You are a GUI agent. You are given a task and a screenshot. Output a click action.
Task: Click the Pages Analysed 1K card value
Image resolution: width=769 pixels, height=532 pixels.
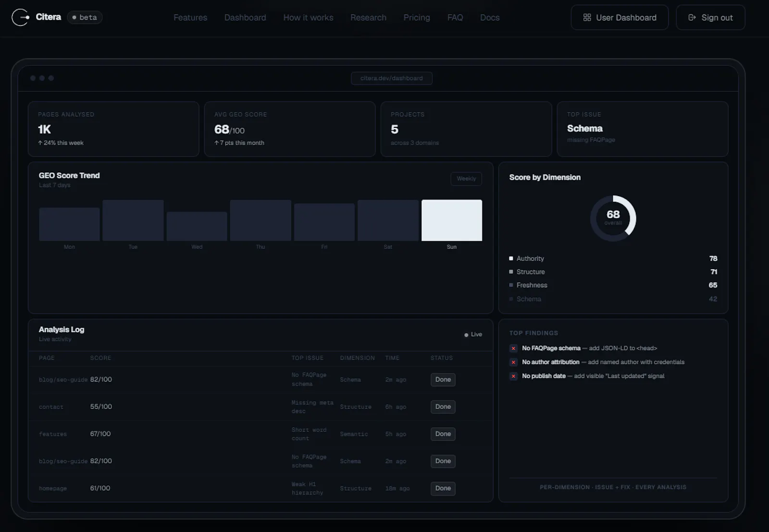pyautogui.click(x=44, y=129)
